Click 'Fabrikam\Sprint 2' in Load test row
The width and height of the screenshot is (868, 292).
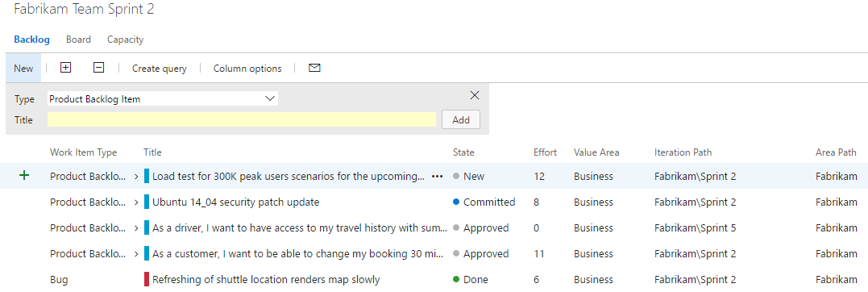[696, 176]
